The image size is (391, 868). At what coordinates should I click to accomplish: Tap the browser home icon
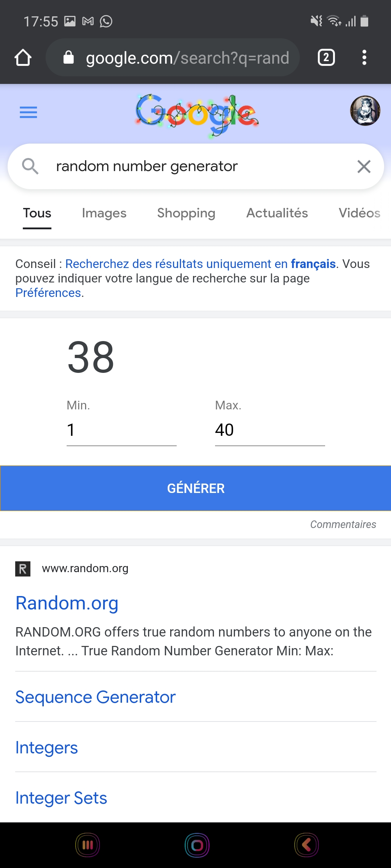[23, 58]
